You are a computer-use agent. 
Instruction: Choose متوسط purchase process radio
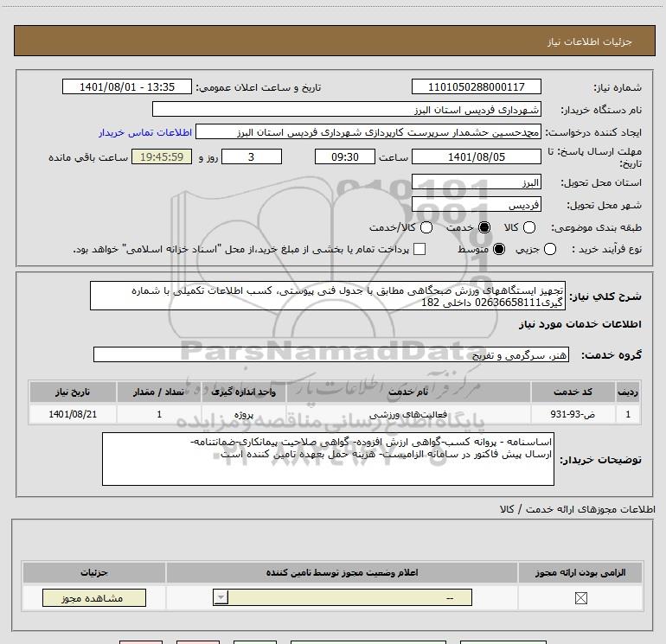point(499,249)
